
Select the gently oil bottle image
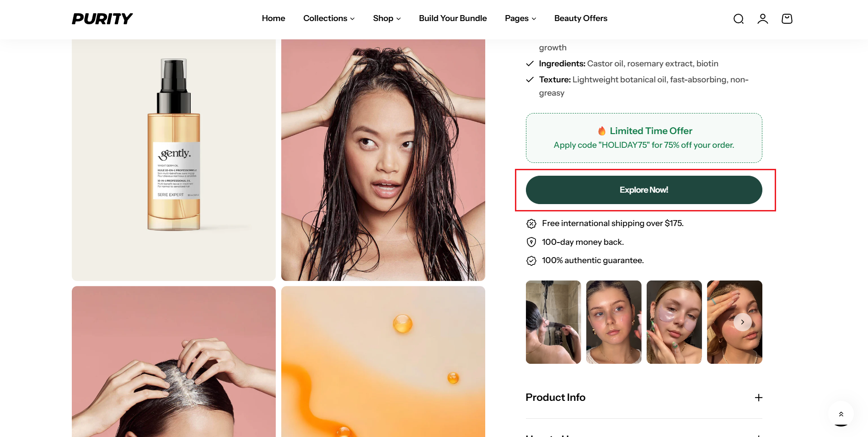pos(174,160)
